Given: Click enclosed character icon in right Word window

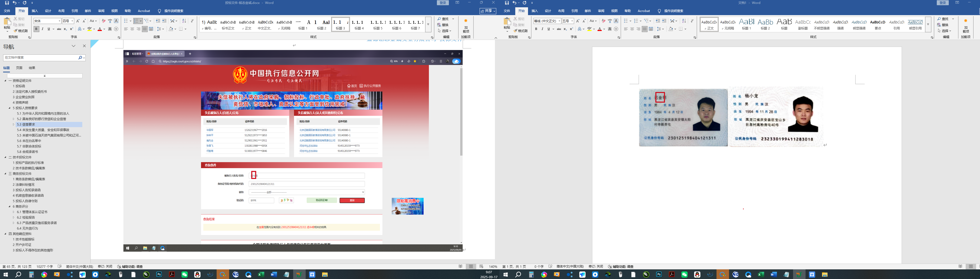Looking at the screenshot, I should point(616,29).
